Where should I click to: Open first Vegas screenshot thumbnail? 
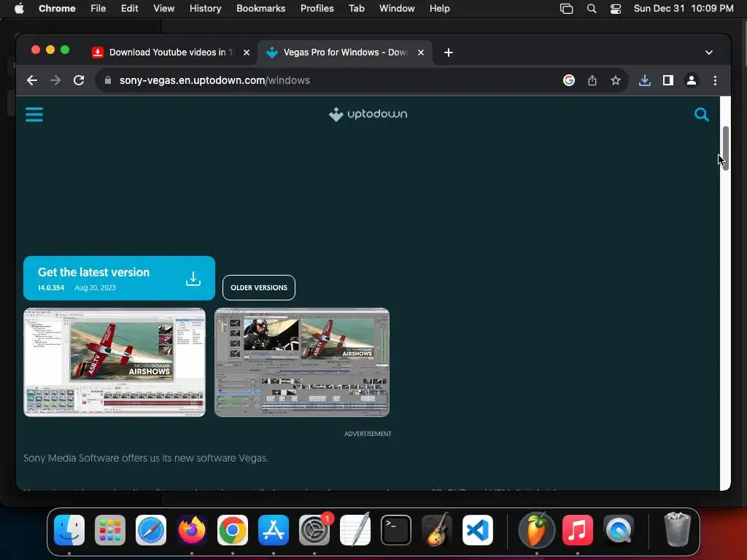(x=115, y=362)
